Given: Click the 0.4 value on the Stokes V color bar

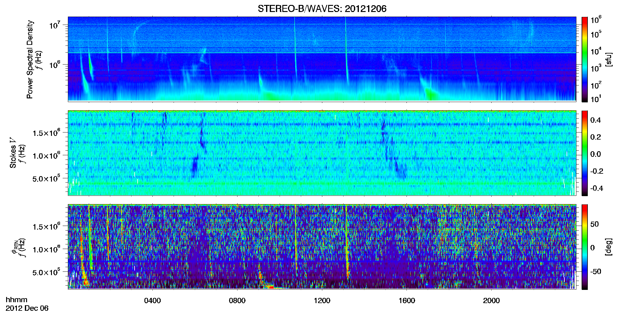Looking at the screenshot, I should pyautogui.click(x=595, y=120).
